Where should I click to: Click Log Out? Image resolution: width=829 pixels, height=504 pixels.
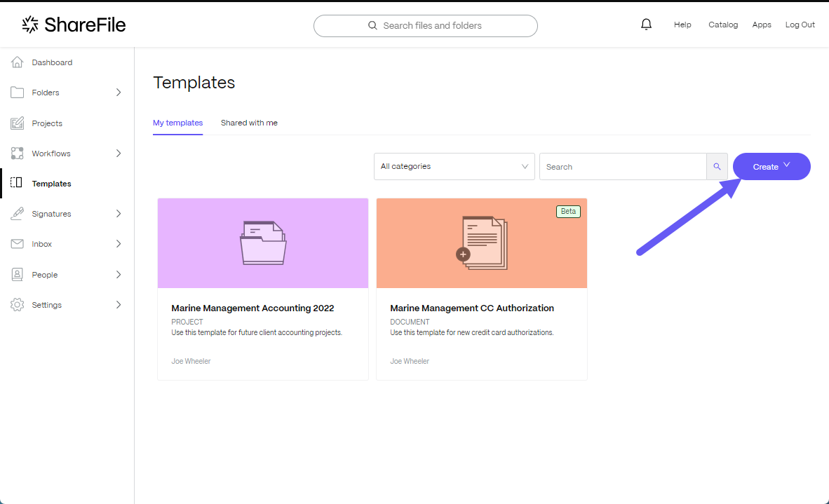(x=800, y=25)
